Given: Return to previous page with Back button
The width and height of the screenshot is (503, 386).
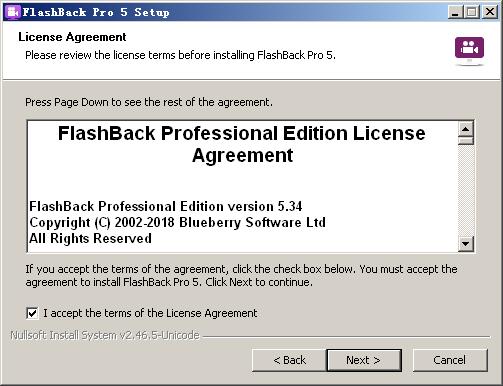Looking at the screenshot, I should (289, 360).
